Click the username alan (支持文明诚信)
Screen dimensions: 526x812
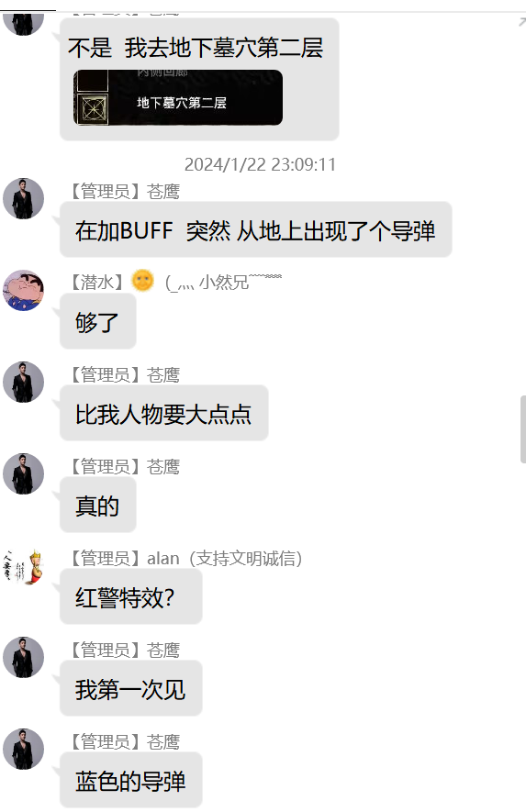point(224,558)
